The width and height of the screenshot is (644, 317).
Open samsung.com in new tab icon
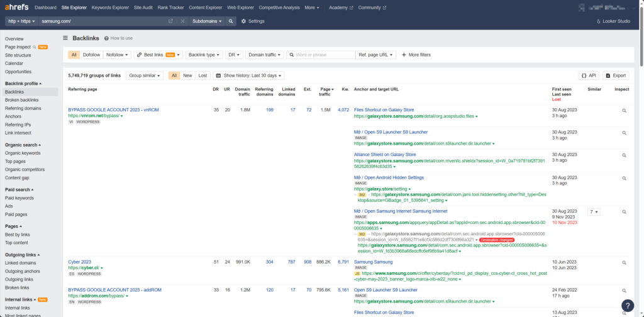171,21
